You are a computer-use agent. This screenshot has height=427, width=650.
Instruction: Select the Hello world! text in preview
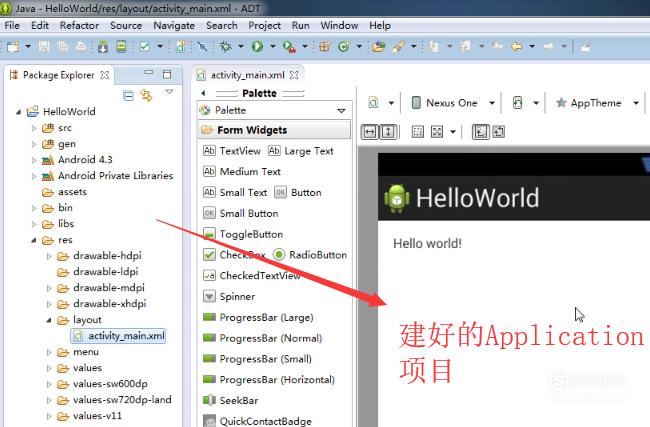pyautogui.click(x=427, y=243)
